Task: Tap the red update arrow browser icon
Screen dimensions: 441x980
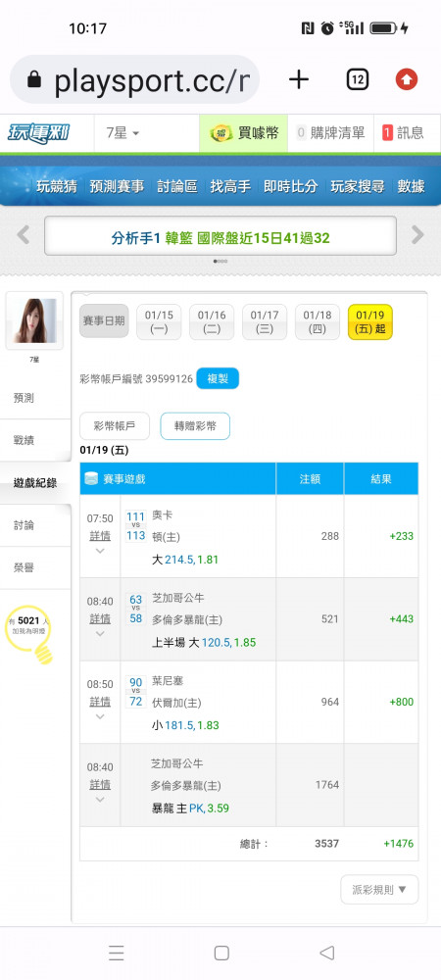Action: pos(407,79)
